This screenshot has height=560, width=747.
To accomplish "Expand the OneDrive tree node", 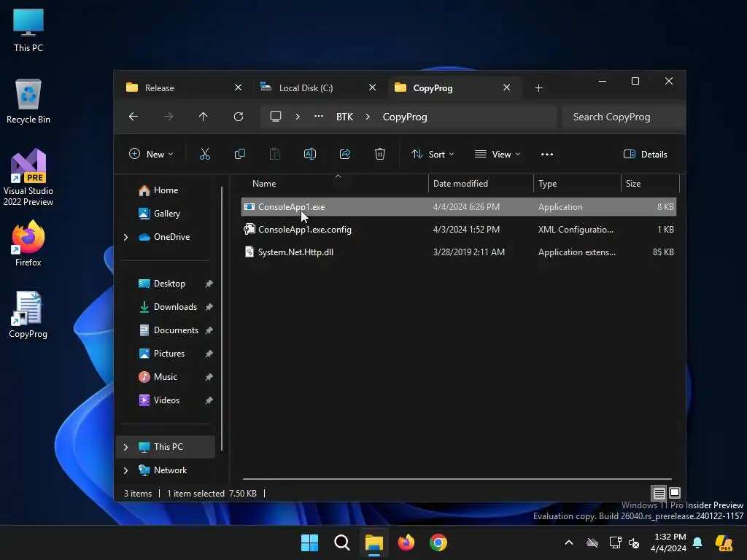I will click(125, 237).
